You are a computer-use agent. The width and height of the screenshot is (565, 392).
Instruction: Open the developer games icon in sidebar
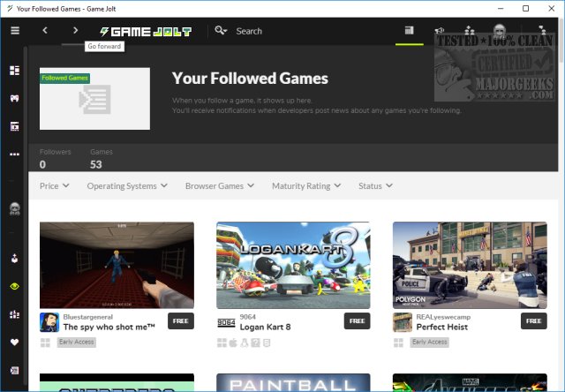15,314
